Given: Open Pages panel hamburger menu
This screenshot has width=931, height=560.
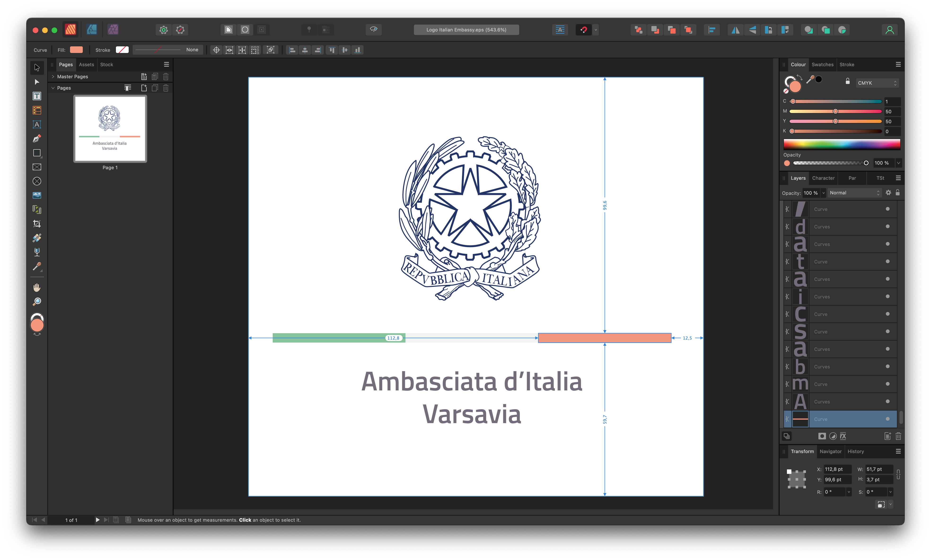Looking at the screenshot, I should pos(167,65).
